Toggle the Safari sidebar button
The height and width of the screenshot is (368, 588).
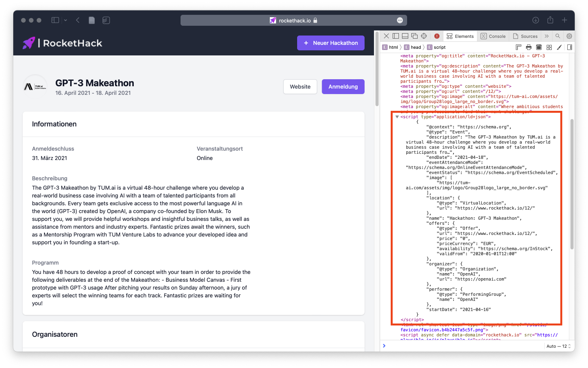55,20
